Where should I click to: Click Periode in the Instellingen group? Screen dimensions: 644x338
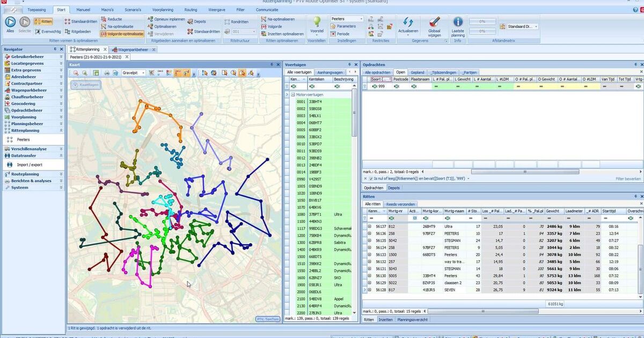point(340,34)
